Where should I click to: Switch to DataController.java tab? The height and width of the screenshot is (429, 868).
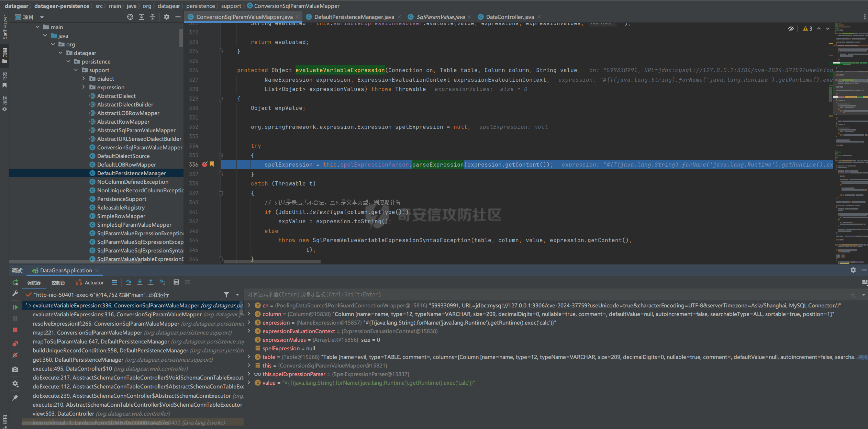point(510,17)
